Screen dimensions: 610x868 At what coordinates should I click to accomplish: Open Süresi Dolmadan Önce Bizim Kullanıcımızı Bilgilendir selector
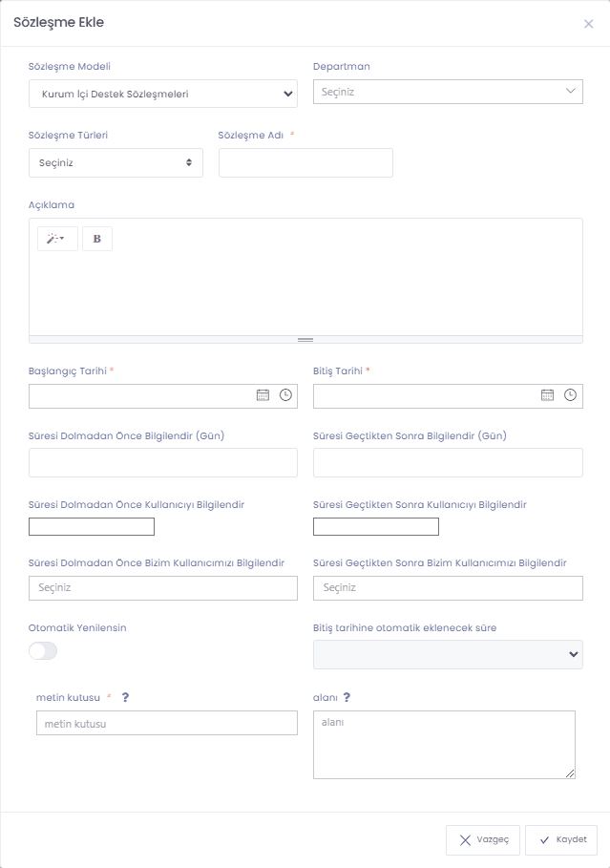[x=163, y=588]
